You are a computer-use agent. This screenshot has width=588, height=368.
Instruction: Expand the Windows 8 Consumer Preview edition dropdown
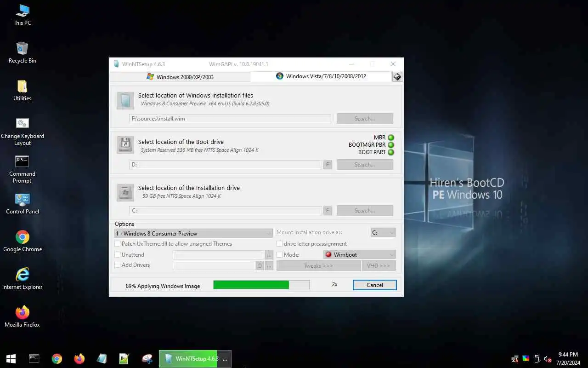[193, 233]
